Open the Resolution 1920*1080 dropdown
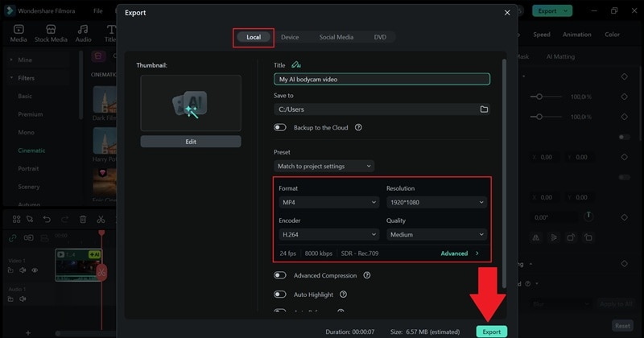 click(x=436, y=202)
